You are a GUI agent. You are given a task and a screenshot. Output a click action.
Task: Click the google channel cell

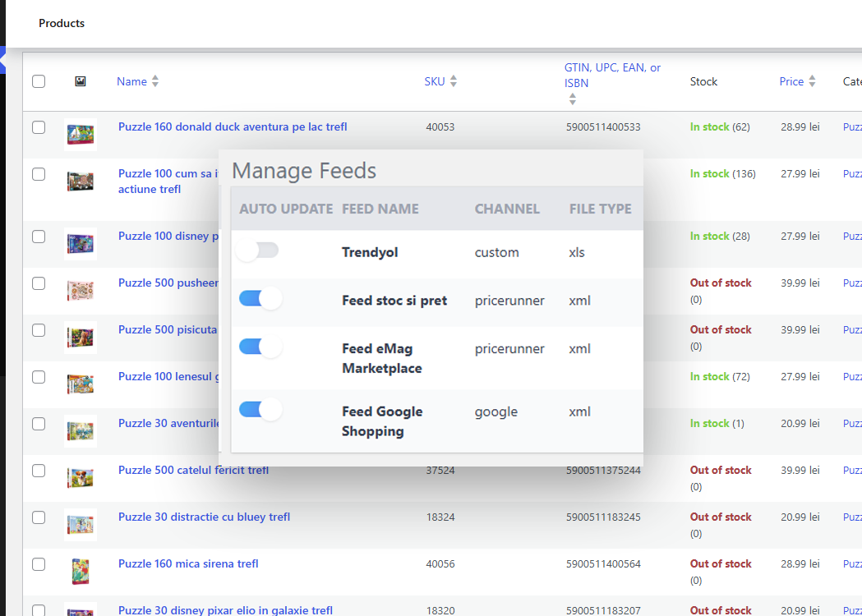(496, 411)
